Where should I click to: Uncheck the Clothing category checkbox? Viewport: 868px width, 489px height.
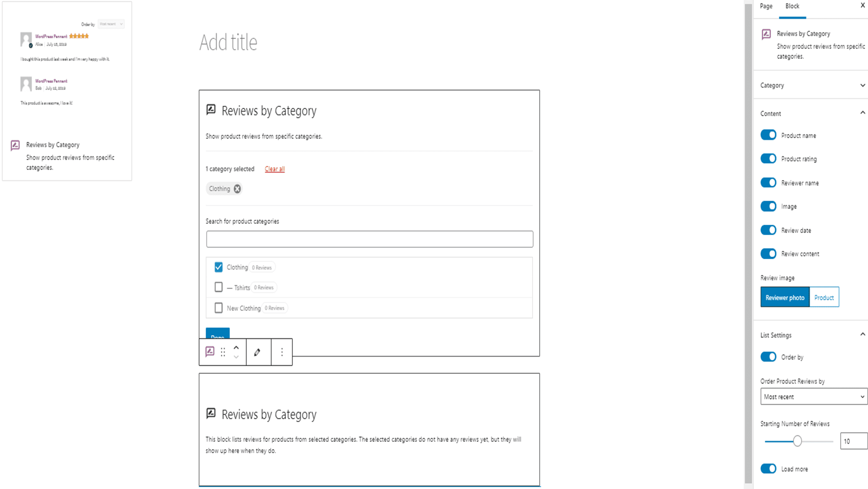click(x=219, y=267)
